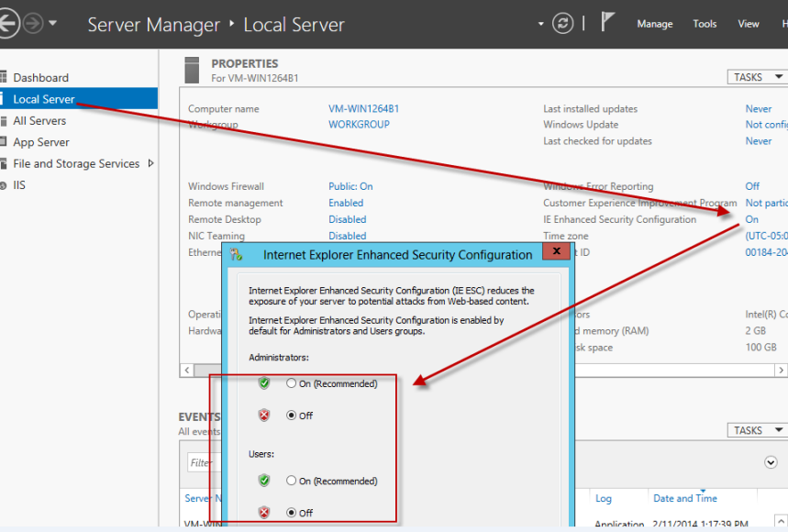
Task: Click the Date and Time column header
Action: (685, 498)
